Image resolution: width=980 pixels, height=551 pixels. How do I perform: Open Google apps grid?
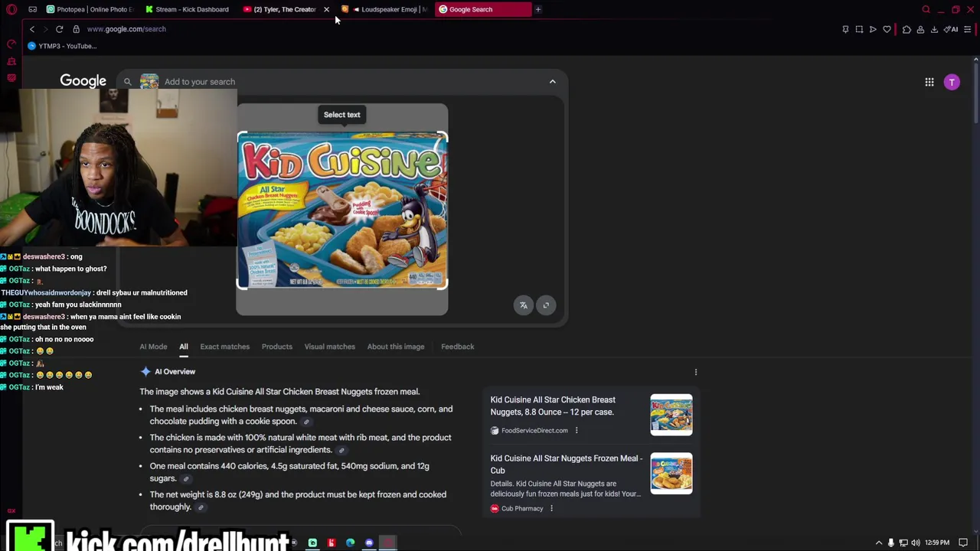point(929,82)
